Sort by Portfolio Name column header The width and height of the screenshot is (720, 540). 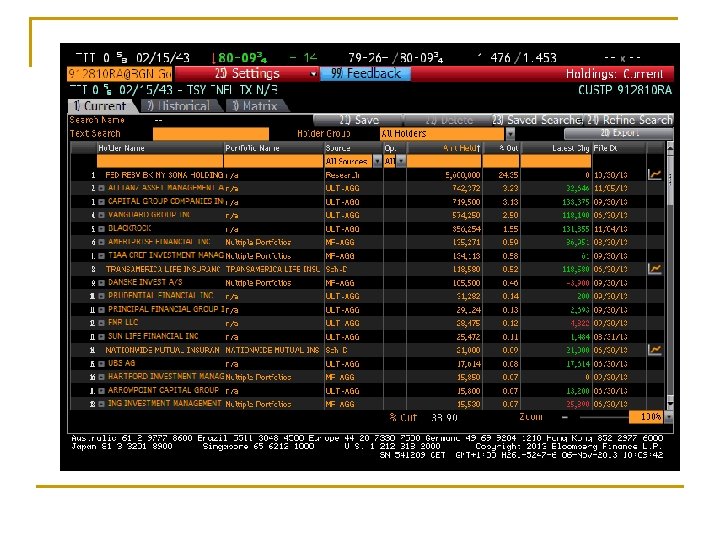tap(273, 148)
